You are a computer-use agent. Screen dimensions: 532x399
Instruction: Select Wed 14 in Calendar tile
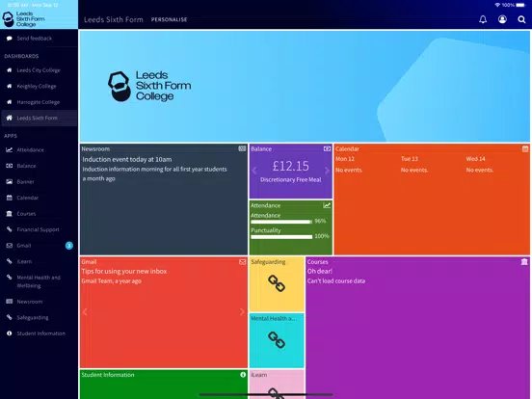[x=476, y=159]
